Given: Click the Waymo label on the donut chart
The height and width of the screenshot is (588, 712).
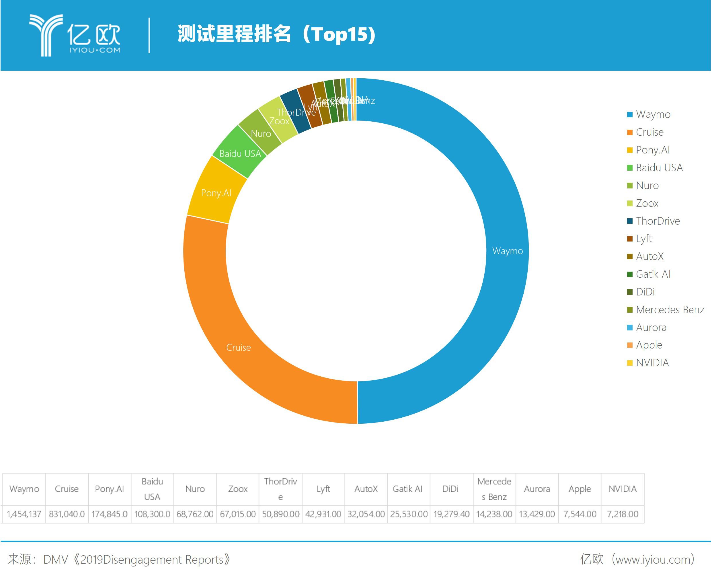Looking at the screenshot, I should 508,251.
